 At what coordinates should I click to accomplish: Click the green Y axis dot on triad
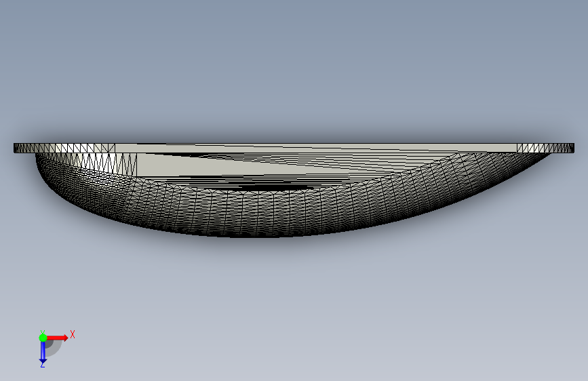pyautogui.click(x=43, y=338)
